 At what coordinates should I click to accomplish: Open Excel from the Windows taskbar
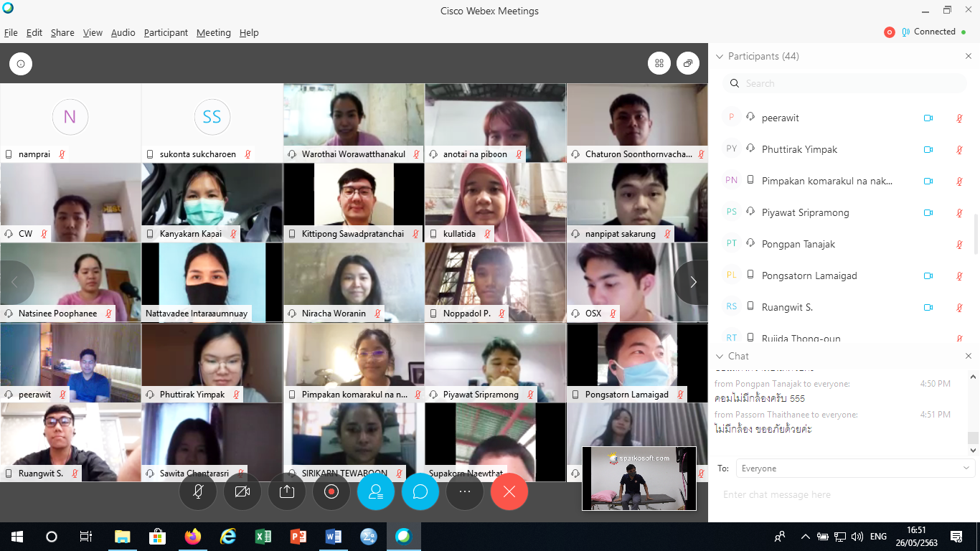pyautogui.click(x=263, y=537)
